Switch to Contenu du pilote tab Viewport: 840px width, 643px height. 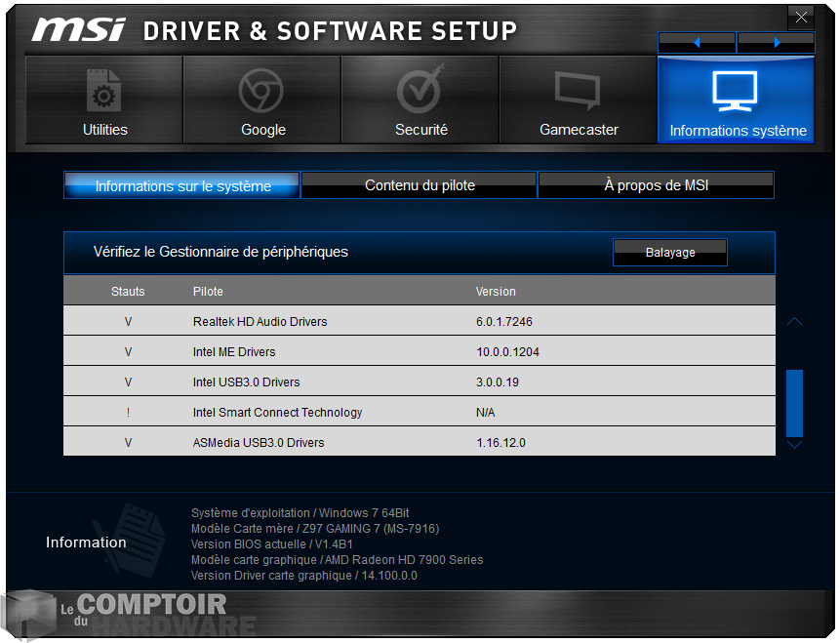click(x=420, y=185)
